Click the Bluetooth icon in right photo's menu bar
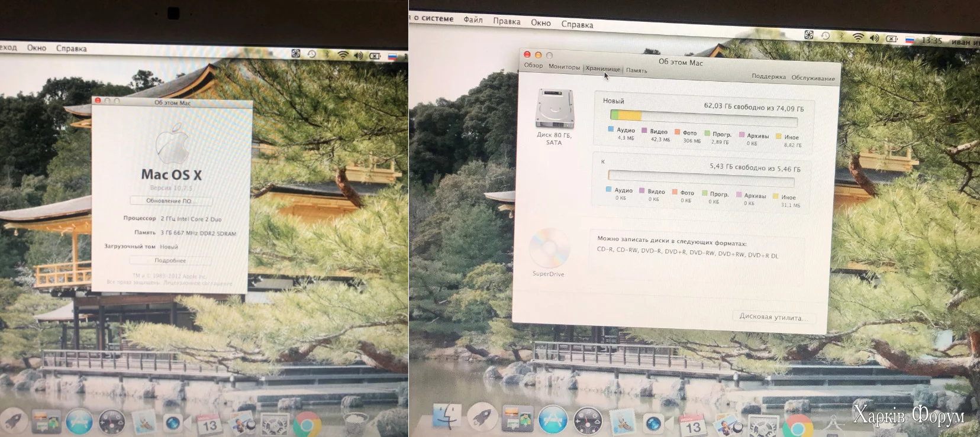 [x=842, y=37]
